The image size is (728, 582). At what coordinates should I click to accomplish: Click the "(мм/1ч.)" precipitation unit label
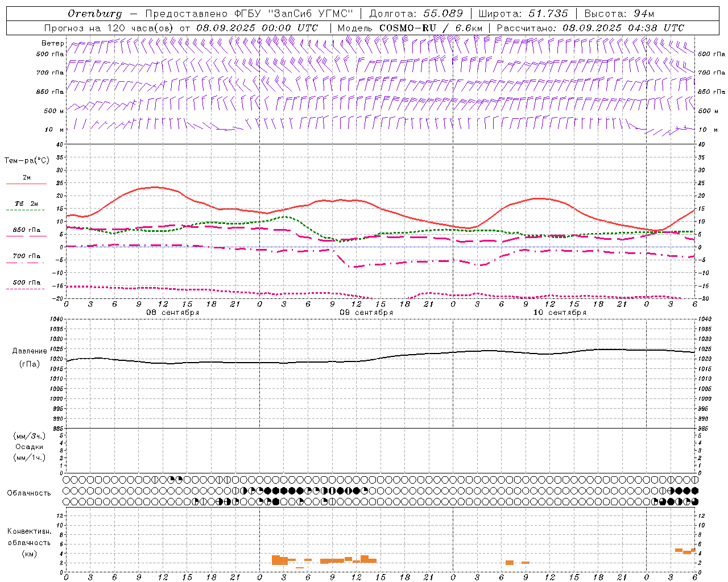(x=30, y=458)
